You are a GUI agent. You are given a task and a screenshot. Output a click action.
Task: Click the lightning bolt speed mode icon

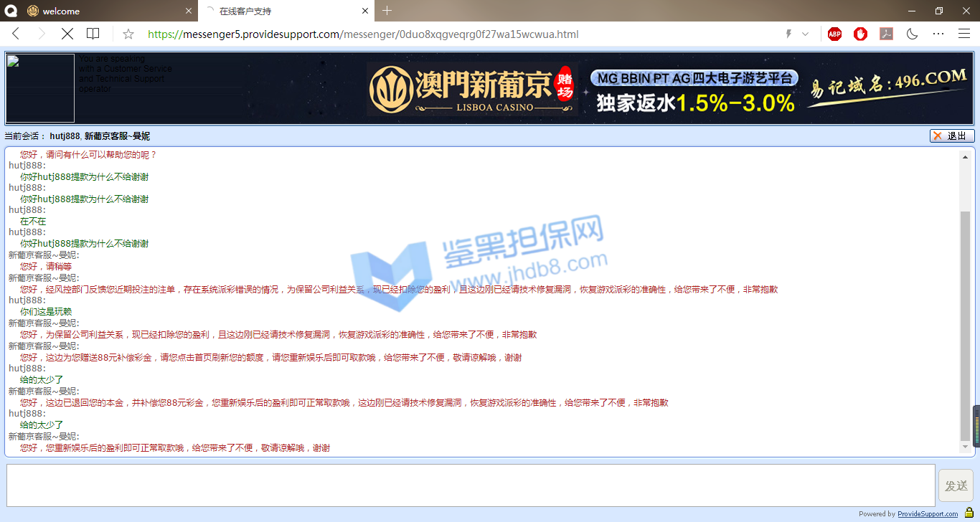[x=789, y=34]
